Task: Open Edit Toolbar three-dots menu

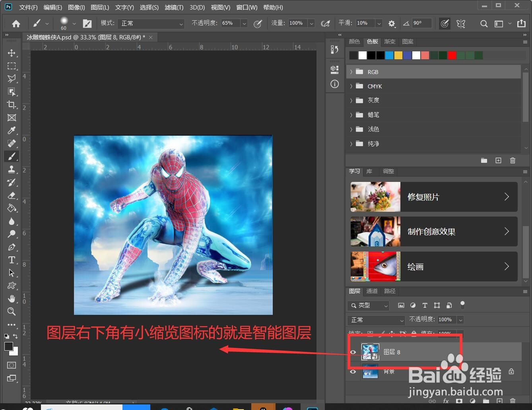Action: (x=12, y=324)
